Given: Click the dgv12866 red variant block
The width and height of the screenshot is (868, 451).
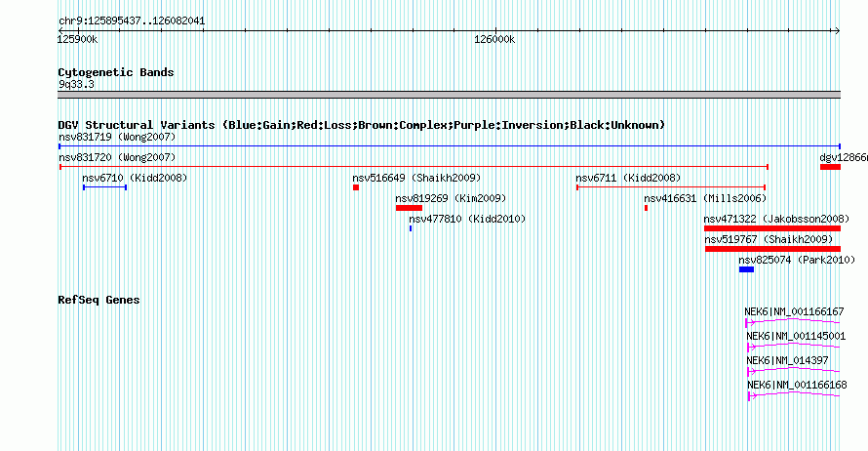Looking at the screenshot, I should tap(830, 167).
